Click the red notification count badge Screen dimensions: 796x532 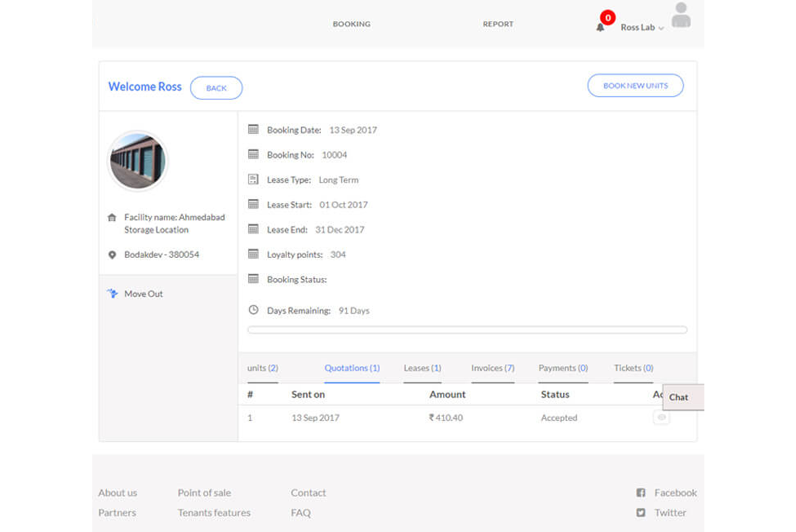[608, 18]
